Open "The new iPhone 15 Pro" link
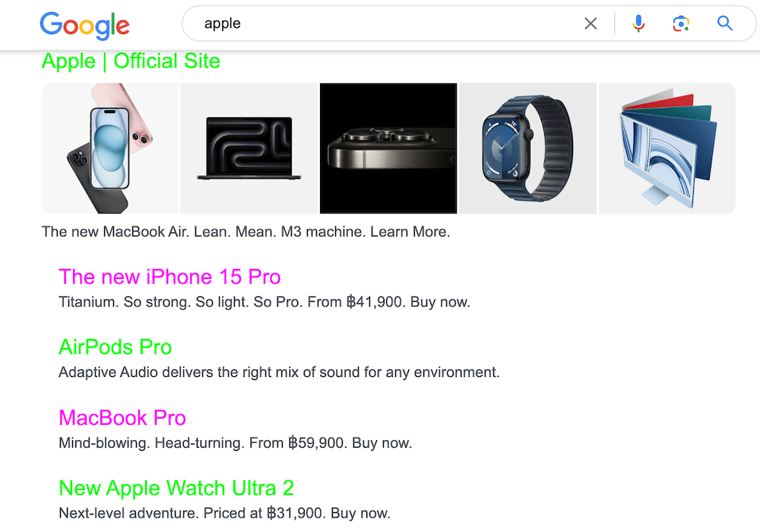 coord(169,277)
